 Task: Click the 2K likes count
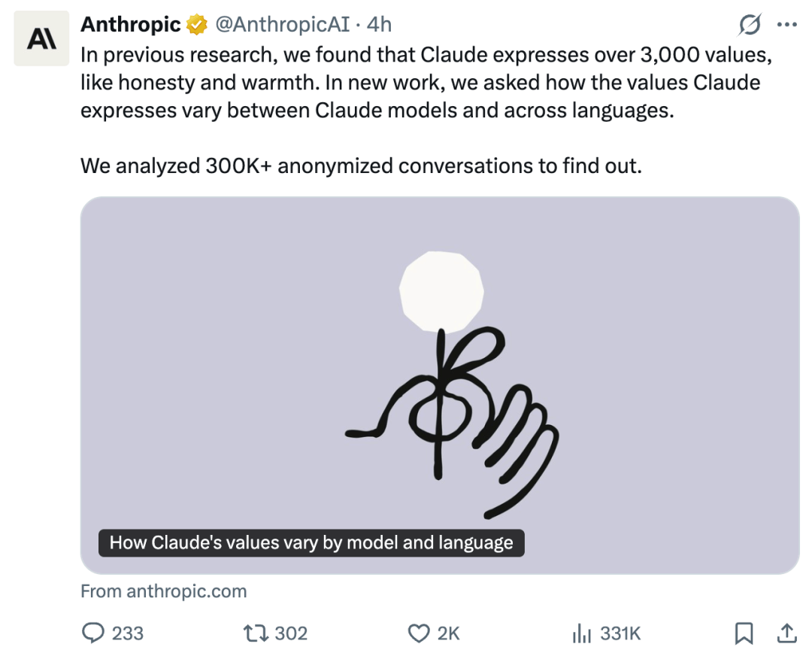pos(448,633)
